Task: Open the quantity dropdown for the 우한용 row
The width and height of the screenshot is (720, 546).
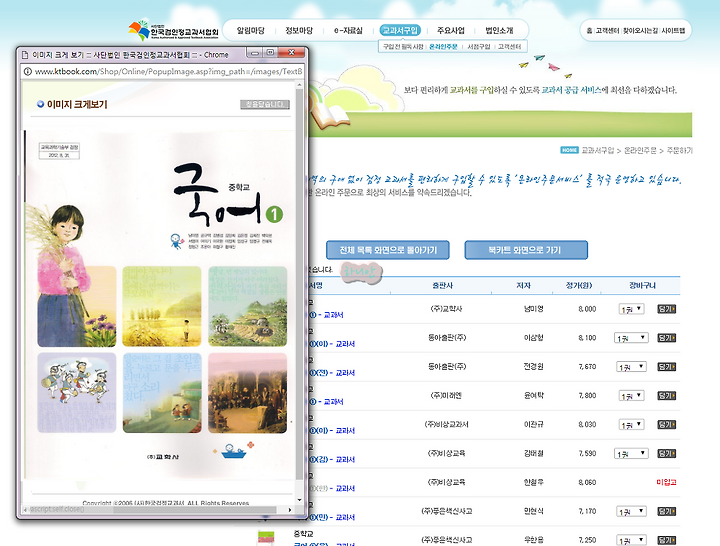Action: pyautogui.click(x=631, y=540)
